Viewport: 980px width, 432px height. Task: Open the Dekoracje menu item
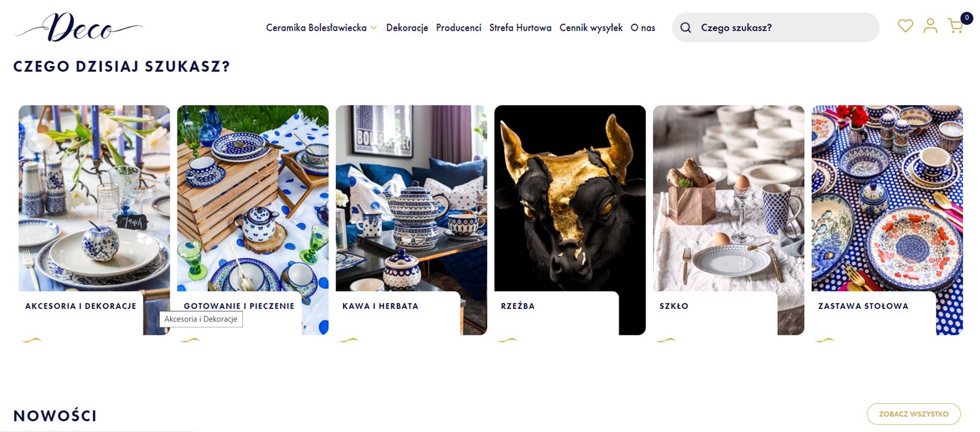tap(407, 28)
